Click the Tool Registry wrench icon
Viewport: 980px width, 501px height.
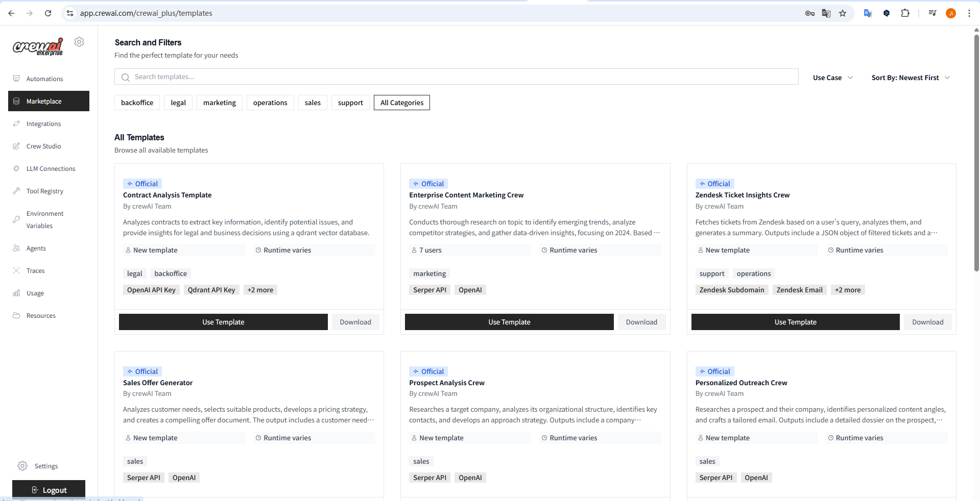click(x=16, y=191)
